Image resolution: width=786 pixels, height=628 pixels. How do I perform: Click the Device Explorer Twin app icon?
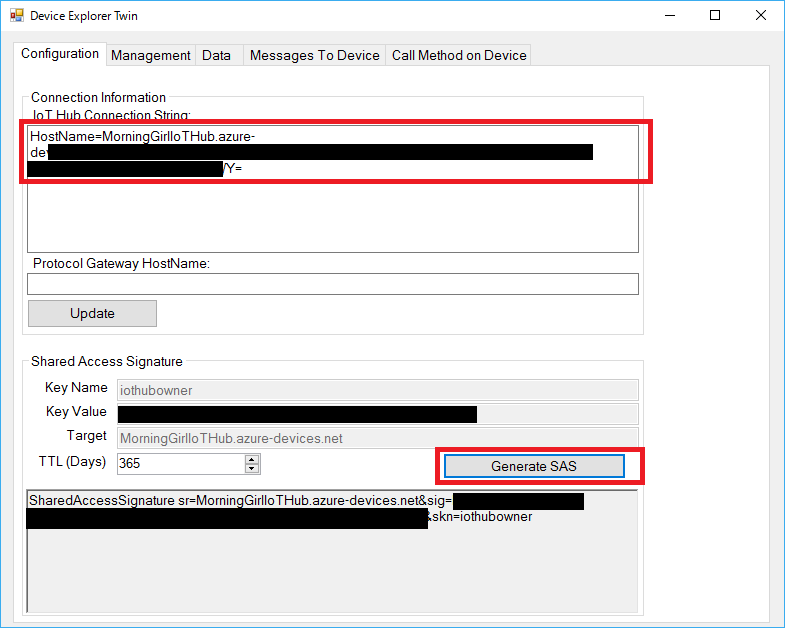(17, 16)
